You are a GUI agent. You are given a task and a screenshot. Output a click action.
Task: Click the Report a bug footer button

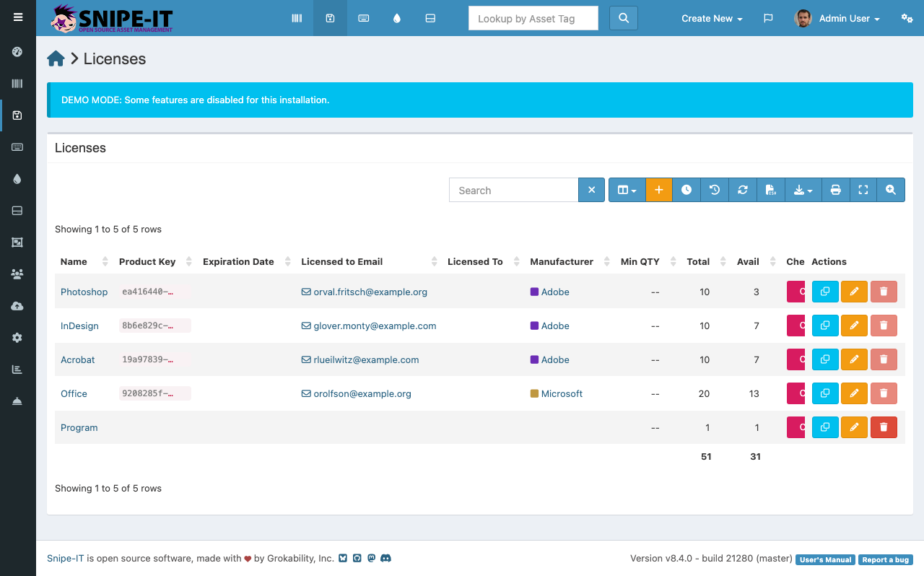coord(886,559)
